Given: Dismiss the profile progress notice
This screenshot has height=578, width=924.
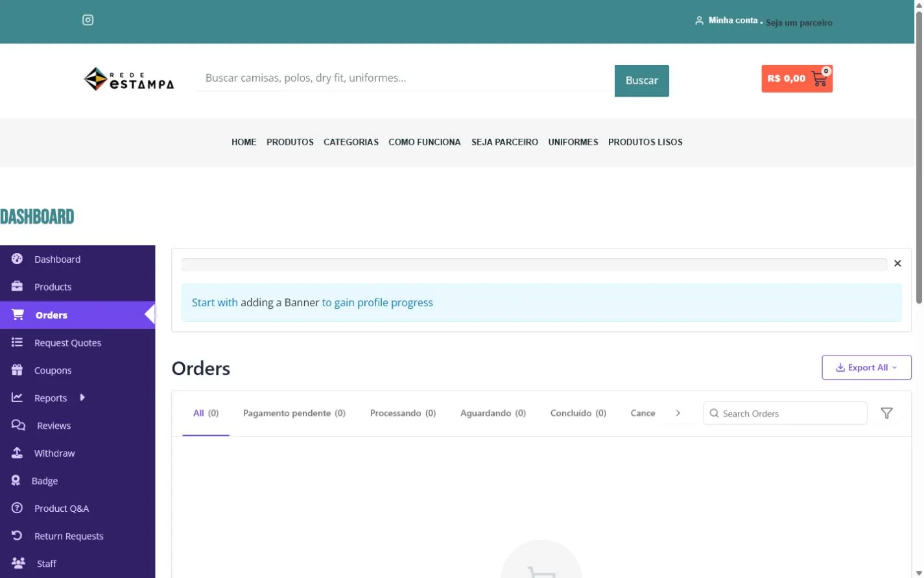Looking at the screenshot, I should [x=897, y=263].
